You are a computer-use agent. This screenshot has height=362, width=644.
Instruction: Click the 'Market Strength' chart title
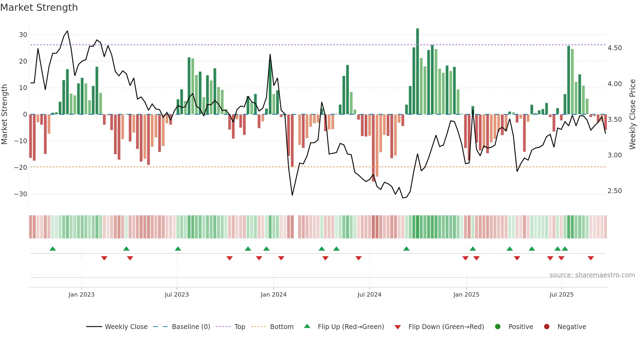(x=39, y=8)
